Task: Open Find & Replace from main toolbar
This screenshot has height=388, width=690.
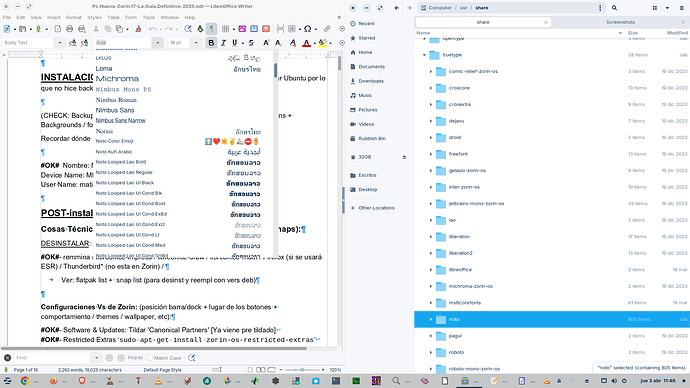Action: tap(188, 29)
